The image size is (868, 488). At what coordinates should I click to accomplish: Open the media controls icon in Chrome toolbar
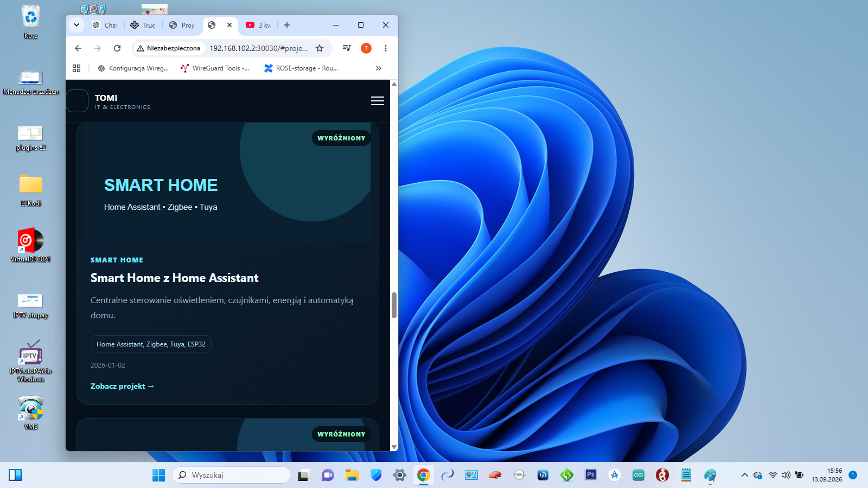[x=347, y=48]
